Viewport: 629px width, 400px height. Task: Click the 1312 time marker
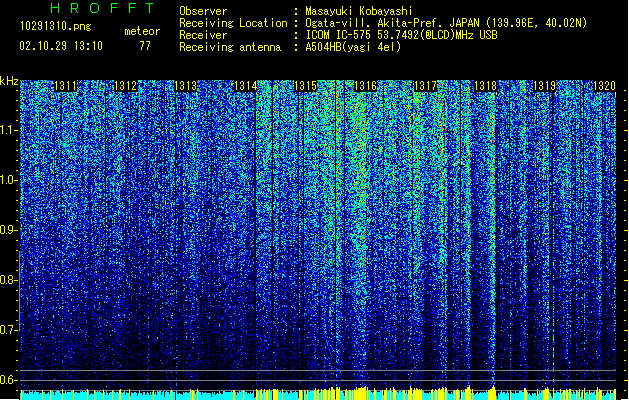[126, 86]
